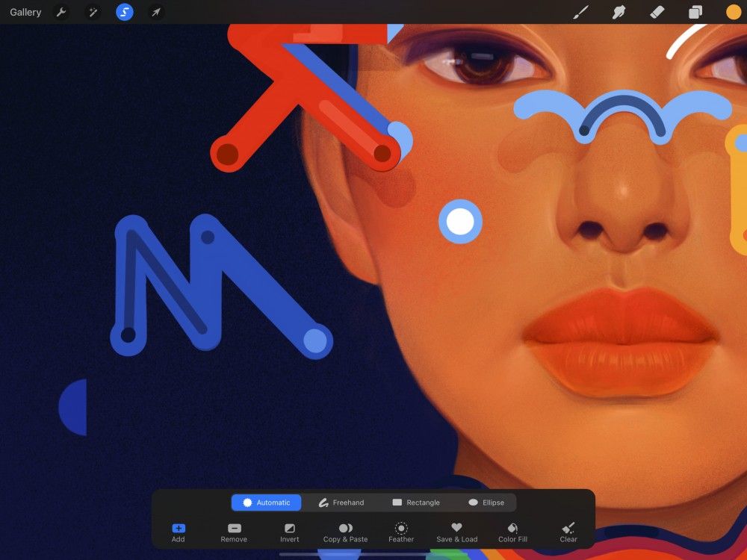Select the Add selection option

coord(178,532)
